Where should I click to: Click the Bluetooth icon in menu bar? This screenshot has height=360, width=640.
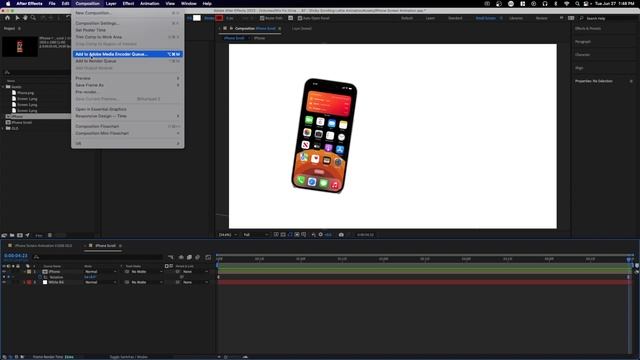[x=556, y=4]
